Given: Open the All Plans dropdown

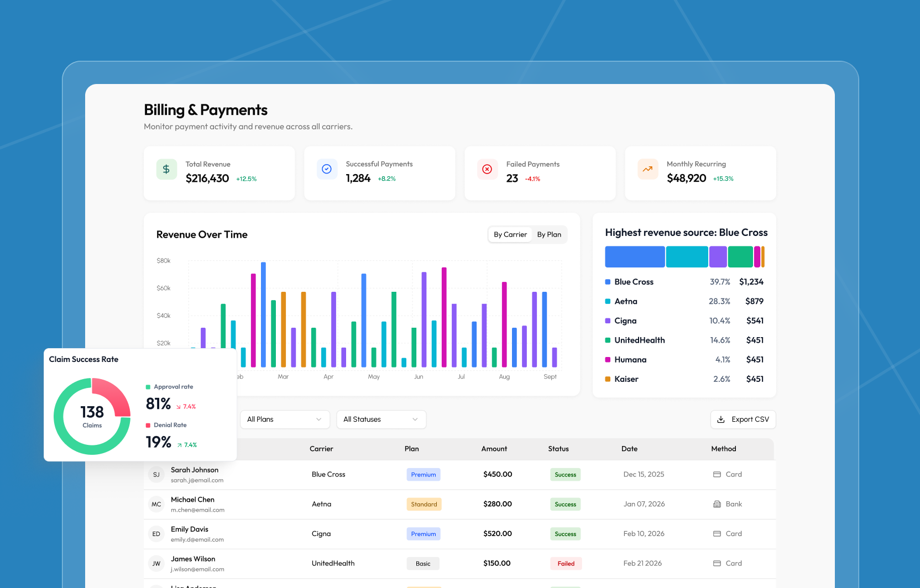Looking at the screenshot, I should coord(284,419).
